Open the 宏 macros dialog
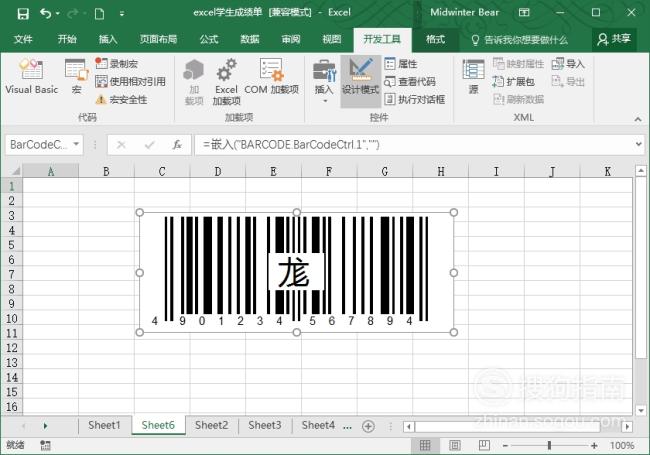Screen dimensions: 650x455 tap(77, 77)
